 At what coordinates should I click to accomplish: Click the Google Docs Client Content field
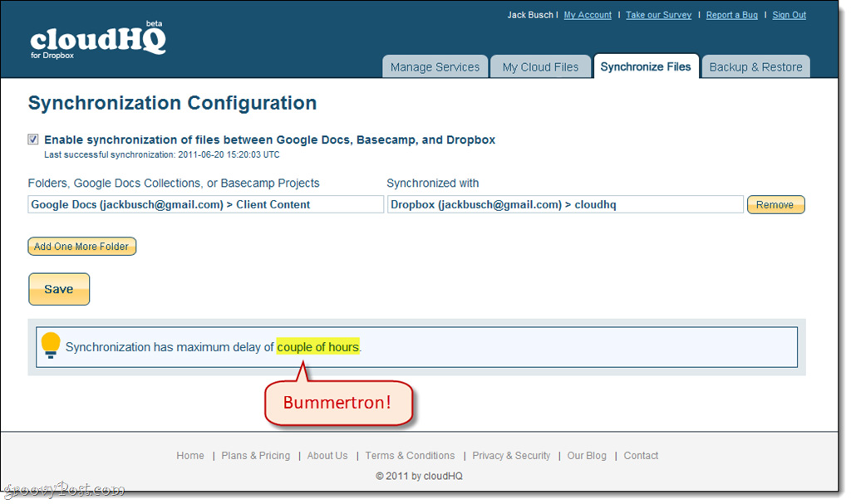tap(205, 204)
